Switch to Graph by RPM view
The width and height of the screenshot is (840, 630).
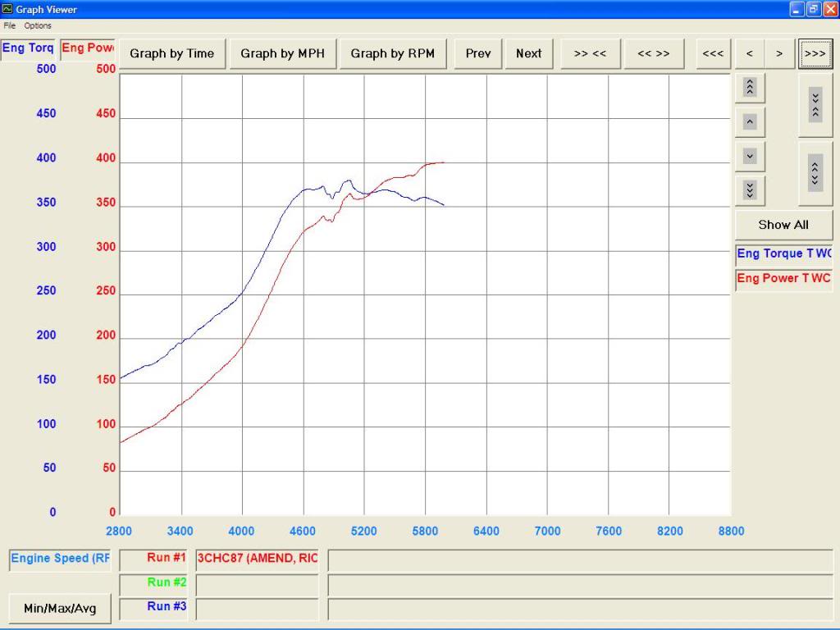pyautogui.click(x=392, y=52)
